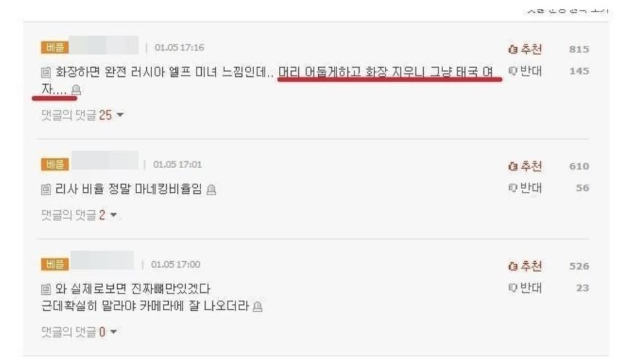The width and height of the screenshot is (621, 364).
Task: Click the 베플 badge dated 01.05 17:16
Action: 54,47
